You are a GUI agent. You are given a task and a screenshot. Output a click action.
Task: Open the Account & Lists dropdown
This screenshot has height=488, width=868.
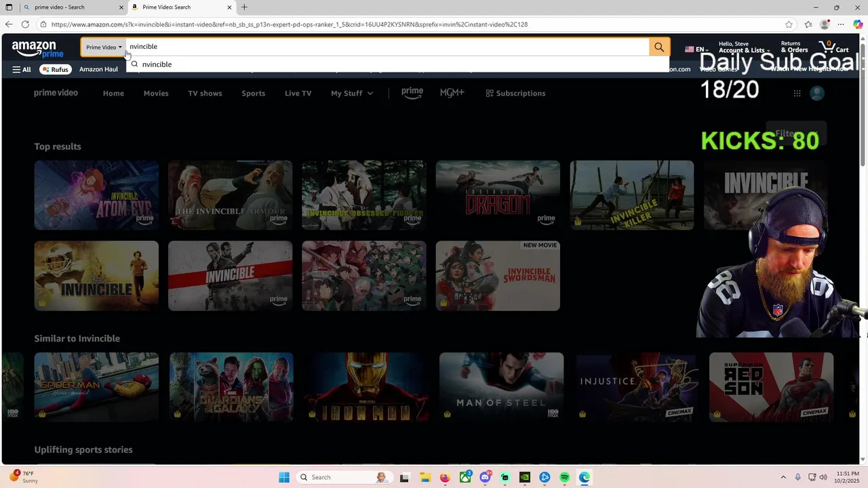[744, 47]
